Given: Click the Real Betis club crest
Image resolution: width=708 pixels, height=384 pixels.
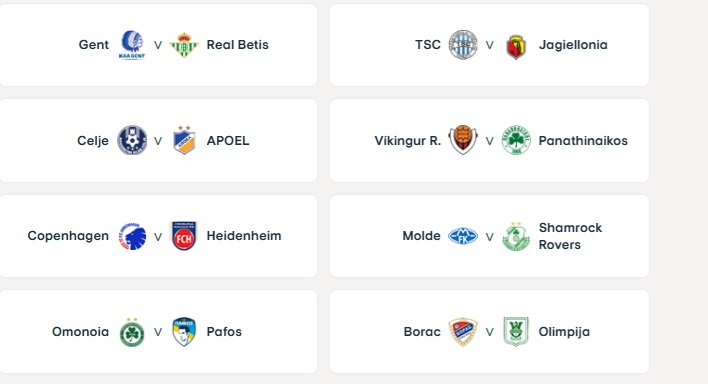Looking at the screenshot, I should click(184, 45).
